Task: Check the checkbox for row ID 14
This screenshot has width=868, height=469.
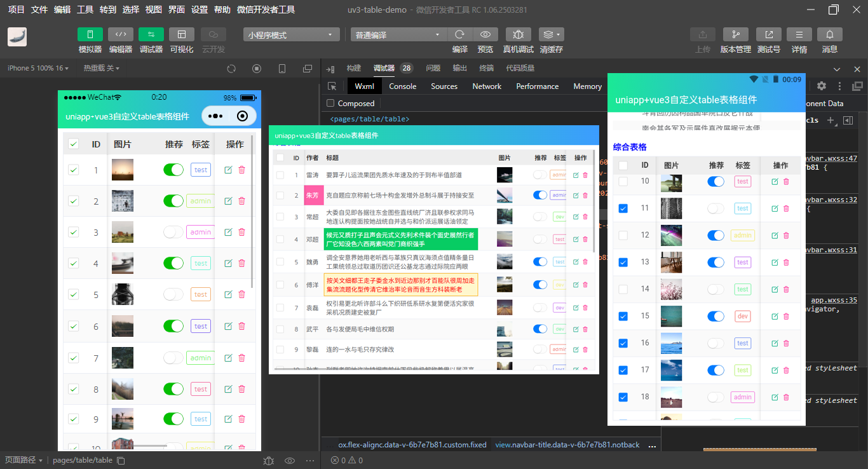Action: click(622, 289)
